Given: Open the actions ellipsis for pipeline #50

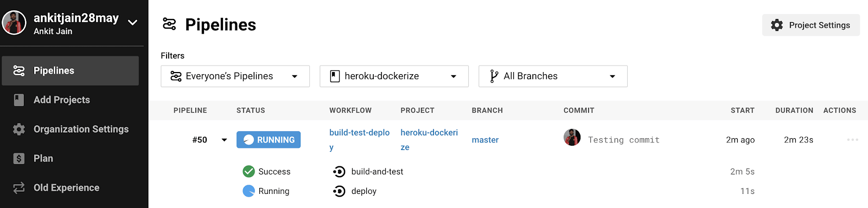Looking at the screenshot, I should tap(852, 140).
